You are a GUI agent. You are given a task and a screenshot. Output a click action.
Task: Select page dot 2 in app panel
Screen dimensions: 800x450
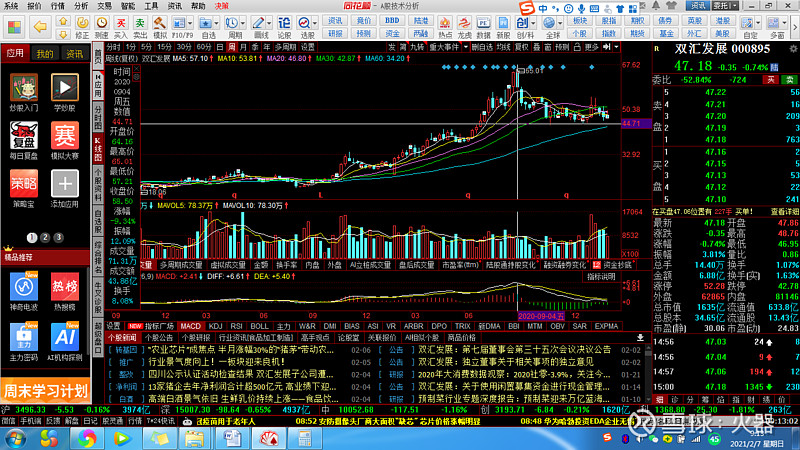click(x=45, y=237)
